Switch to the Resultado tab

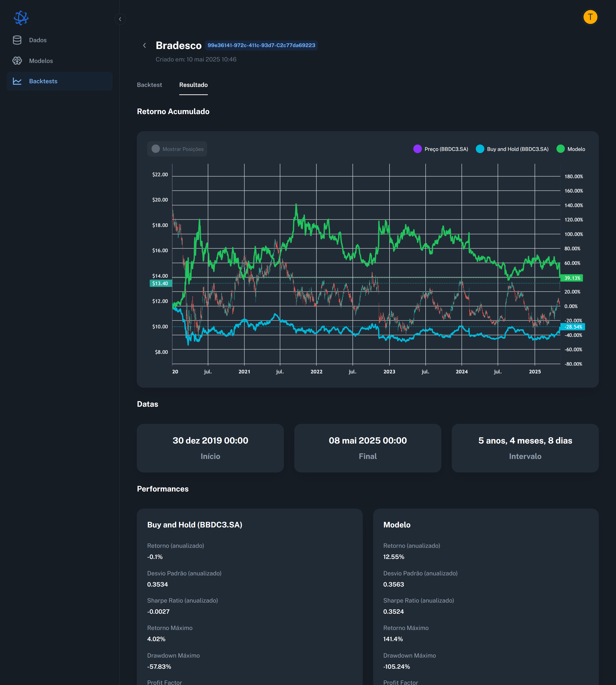click(194, 85)
